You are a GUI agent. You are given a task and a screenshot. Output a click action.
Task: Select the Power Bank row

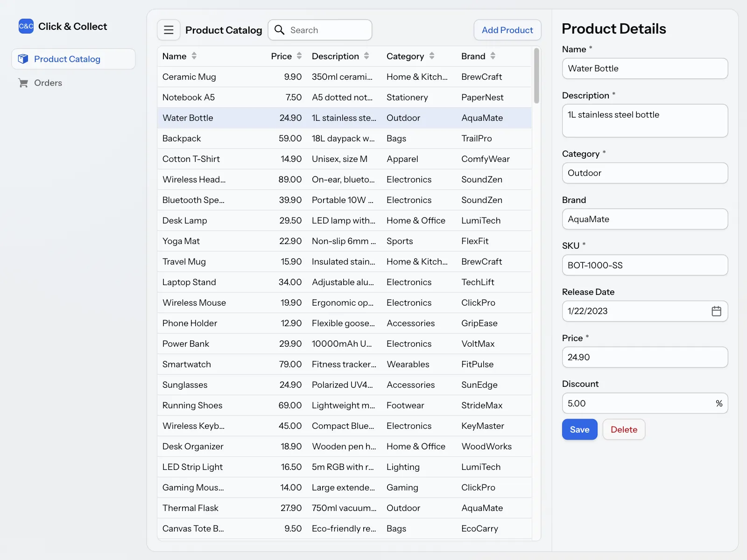pos(345,343)
